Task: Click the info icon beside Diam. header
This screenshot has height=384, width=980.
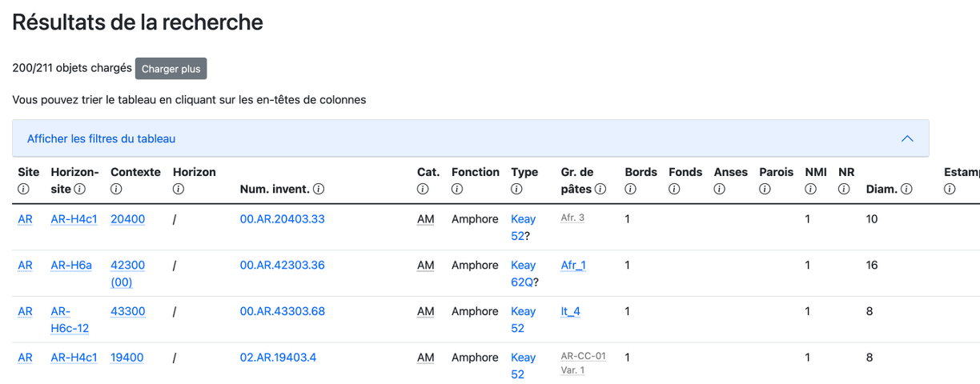Action: point(906,190)
